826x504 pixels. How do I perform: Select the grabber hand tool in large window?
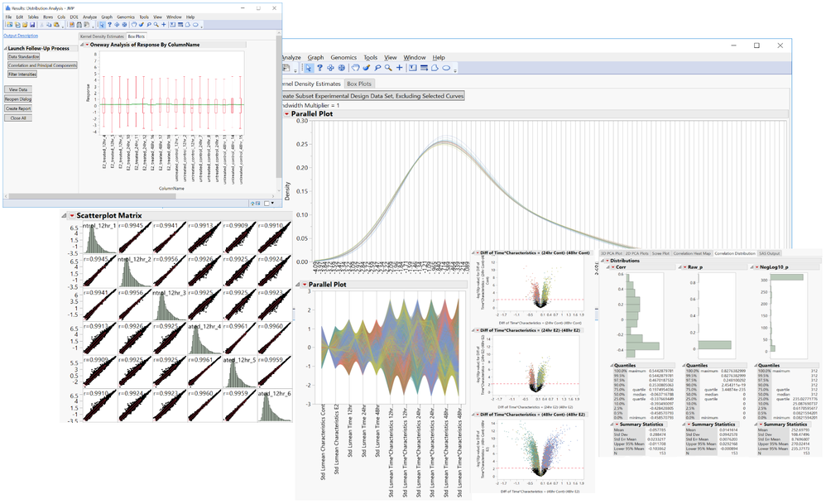point(356,68)
